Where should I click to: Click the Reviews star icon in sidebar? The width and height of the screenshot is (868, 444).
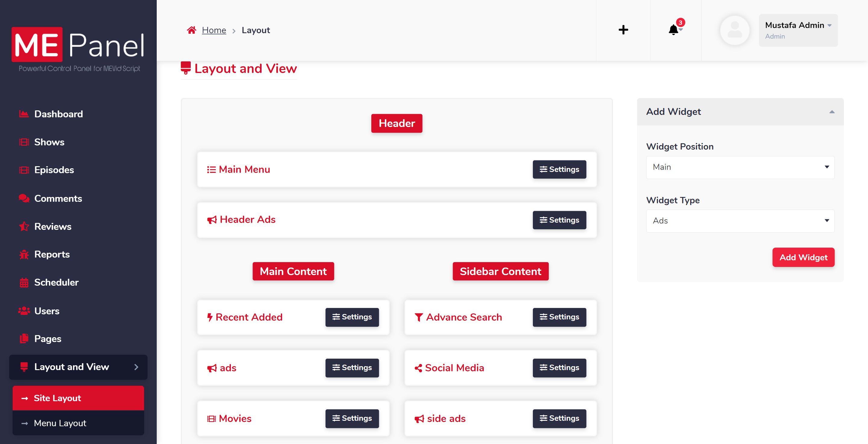point(24,227)
